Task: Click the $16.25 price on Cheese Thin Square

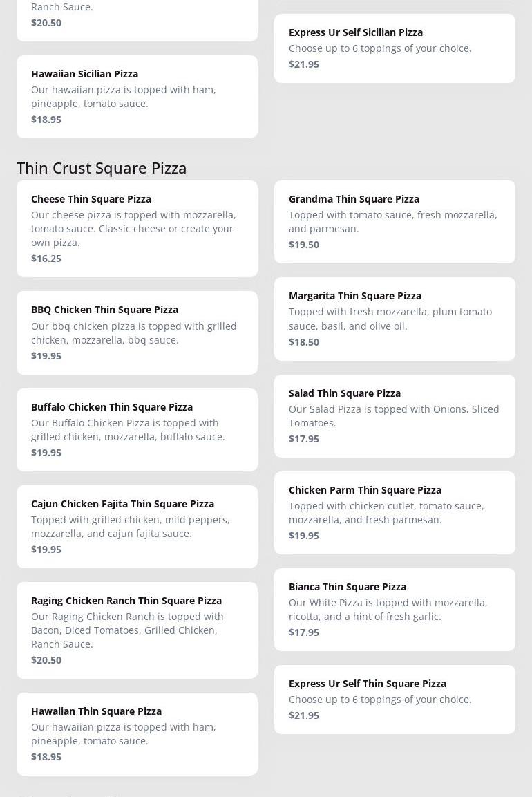Action: click(x=46, y=259)
